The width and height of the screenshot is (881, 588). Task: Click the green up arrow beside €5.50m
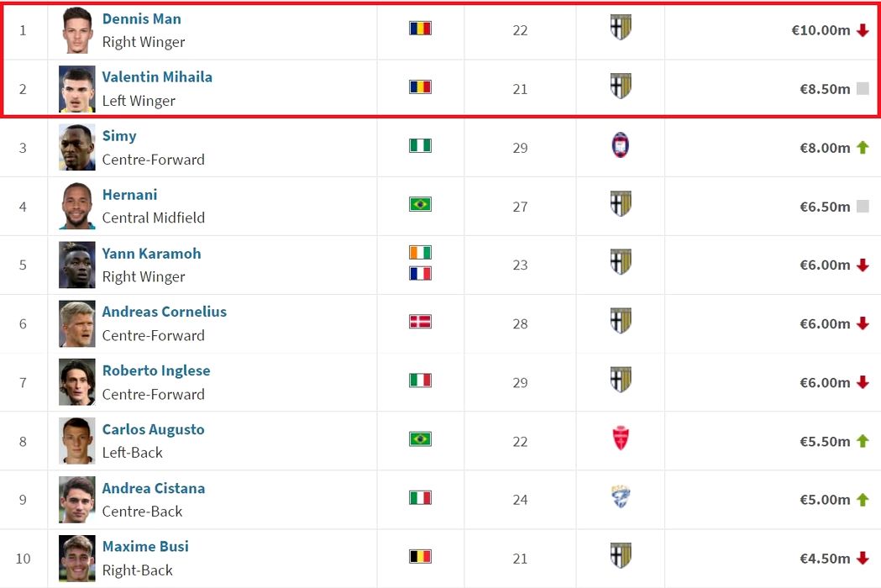[x=863, y=441]
